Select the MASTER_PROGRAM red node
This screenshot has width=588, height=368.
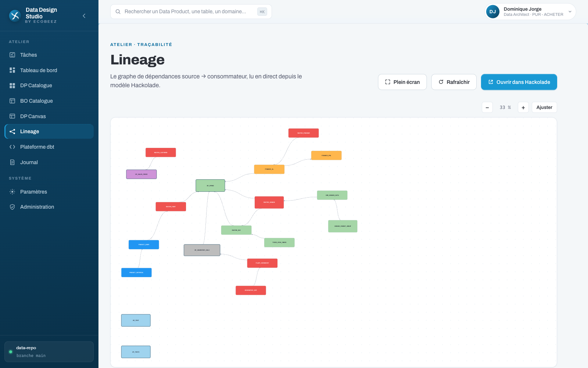tap(304, 133)
